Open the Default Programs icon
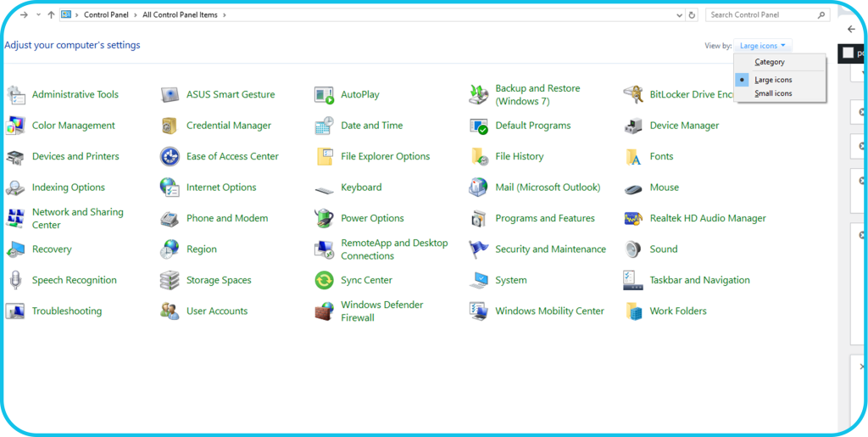Viewport: 868px width, 437px height. coord(478,126)
